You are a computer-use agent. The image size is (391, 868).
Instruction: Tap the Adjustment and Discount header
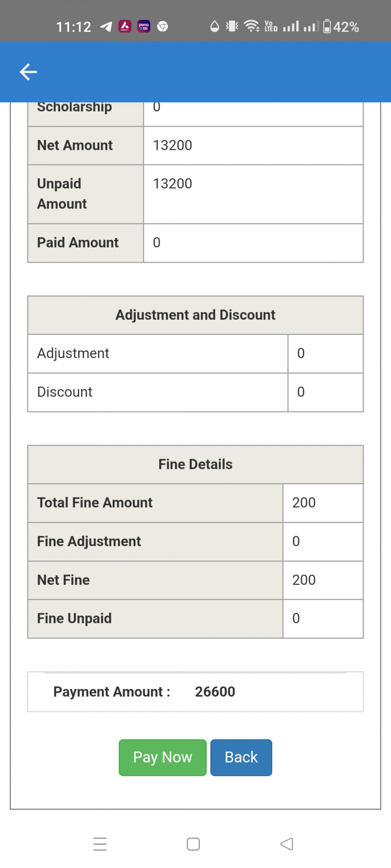[195, 315]
